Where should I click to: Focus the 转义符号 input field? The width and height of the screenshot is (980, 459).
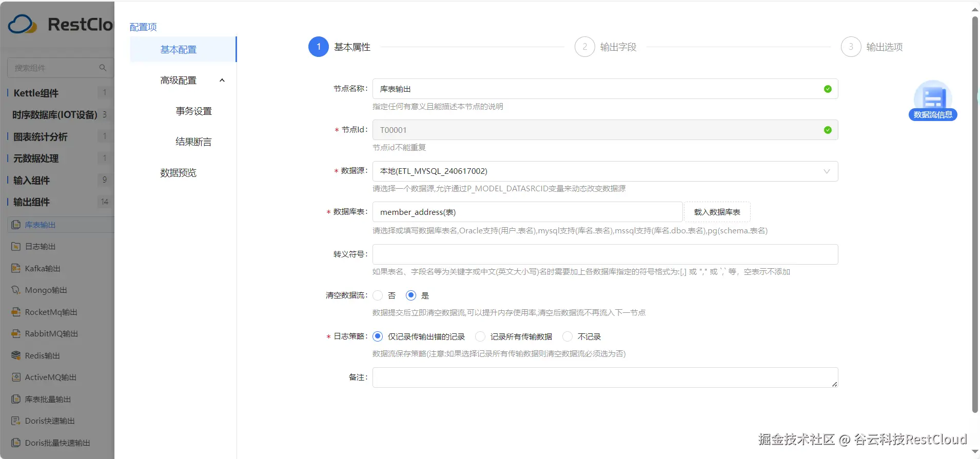(605, 254)
